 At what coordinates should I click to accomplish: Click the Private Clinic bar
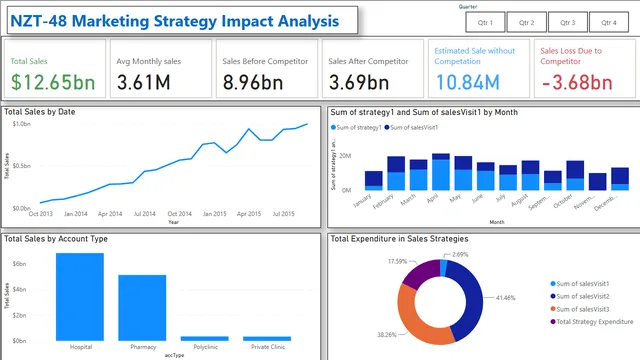pyautogui.click(x=267, y=338)
